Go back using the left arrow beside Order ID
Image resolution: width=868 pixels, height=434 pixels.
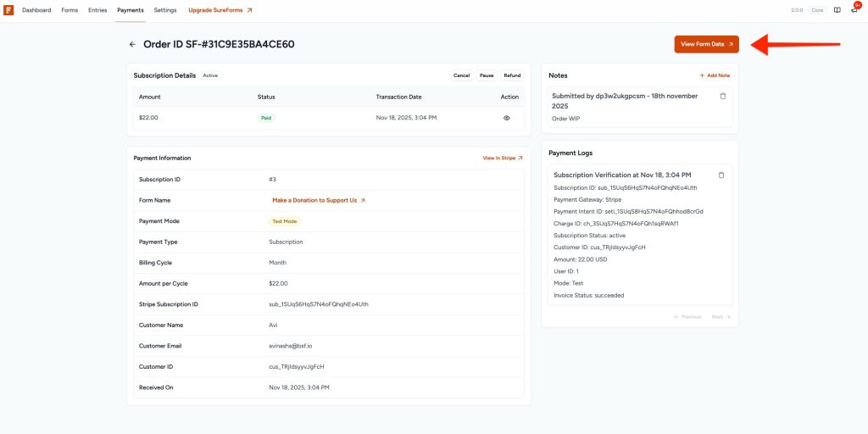[x=132, y=44]
